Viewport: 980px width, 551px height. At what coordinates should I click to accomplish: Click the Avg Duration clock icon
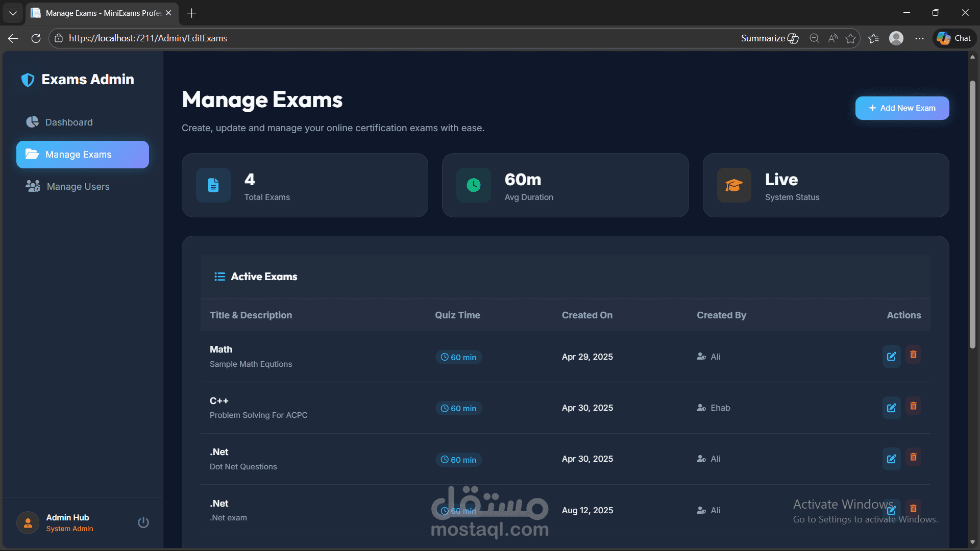tap(474, 185)
